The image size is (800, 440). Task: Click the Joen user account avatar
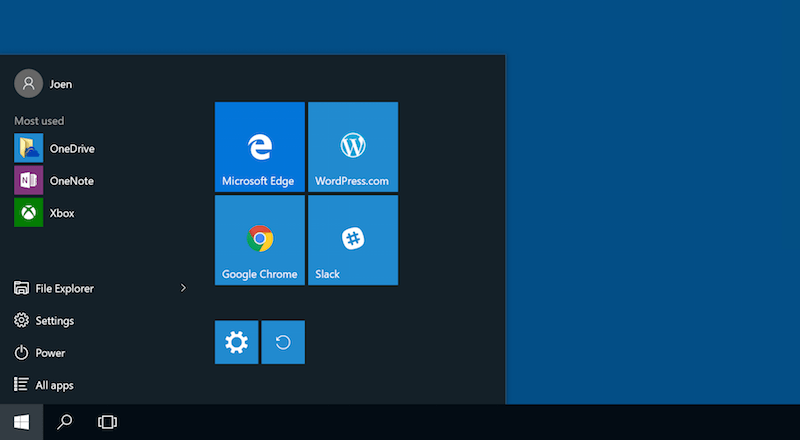[29, 83]
